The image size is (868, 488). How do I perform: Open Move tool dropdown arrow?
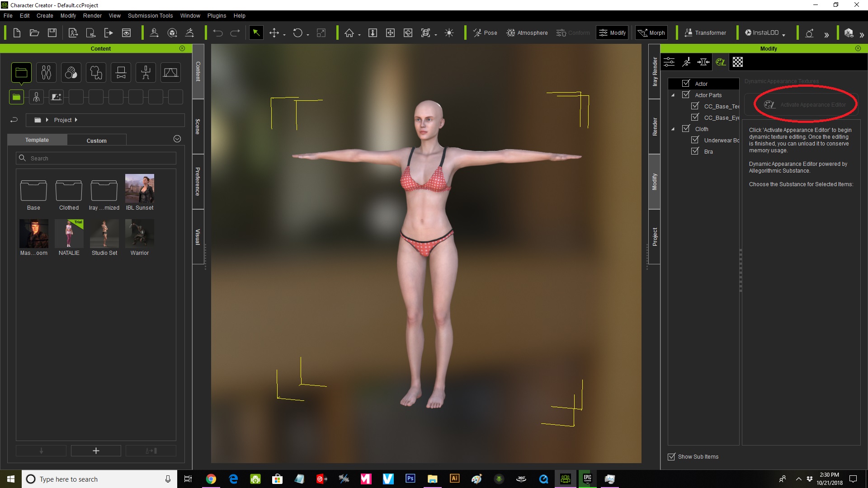click(284, 35)
